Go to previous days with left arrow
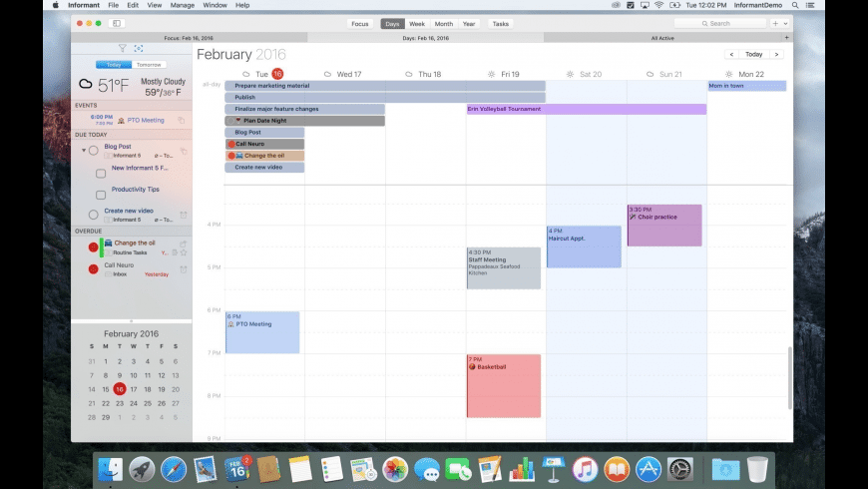The height and width of the screenshot is (489, 868). tap(731, 54)
